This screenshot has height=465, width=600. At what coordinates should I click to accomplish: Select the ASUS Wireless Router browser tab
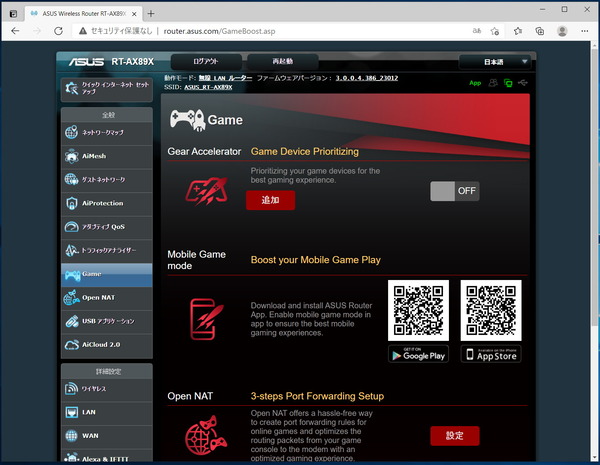click(x=83, y=14)
